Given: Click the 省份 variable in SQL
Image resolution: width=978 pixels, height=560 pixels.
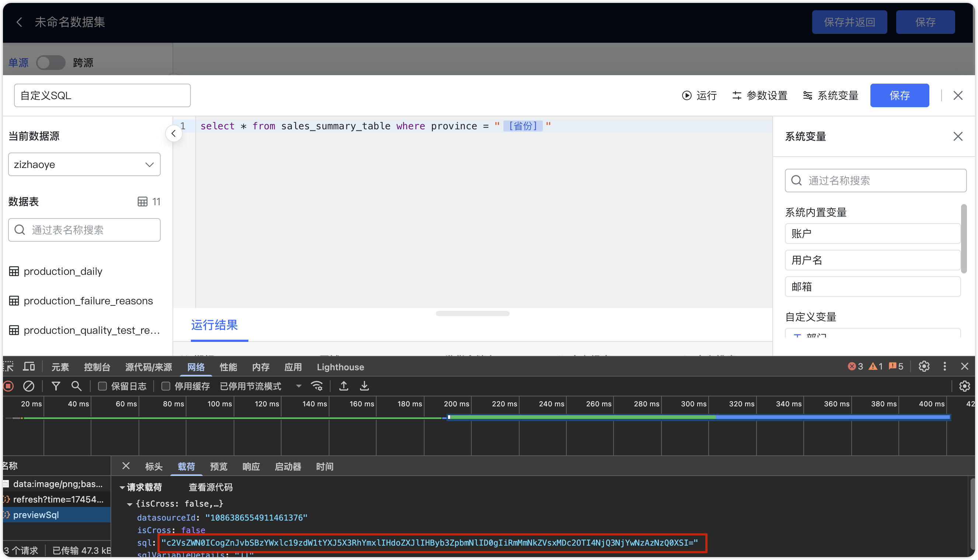Looking at the screenshot, I should pos(523,126).
